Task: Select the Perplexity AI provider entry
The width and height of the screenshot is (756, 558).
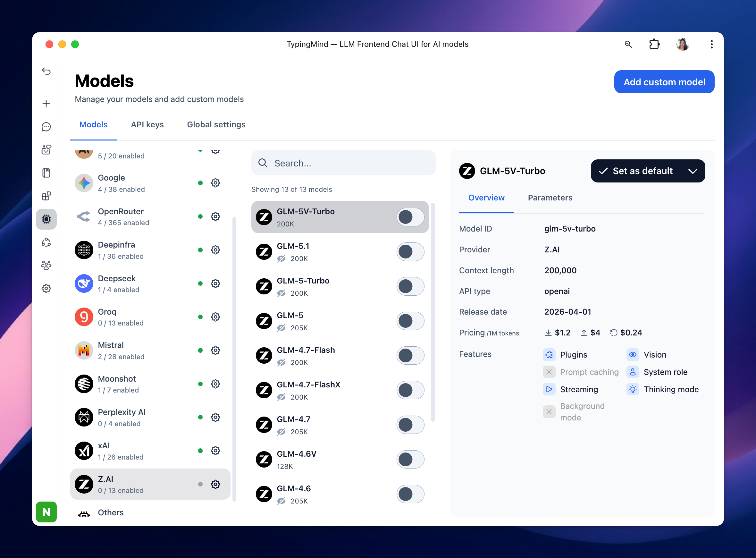Action: [150, 418]
